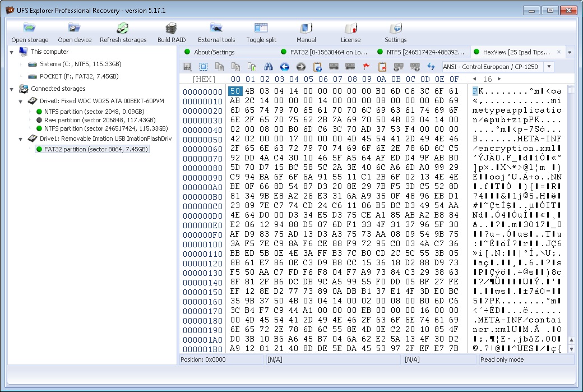Click the copy icon in the hex toolbar
This screenshot has height=392, width=583.
[219, 67]
